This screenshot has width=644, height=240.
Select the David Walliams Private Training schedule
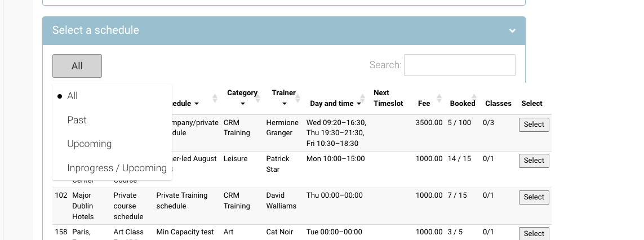(534, 197)
